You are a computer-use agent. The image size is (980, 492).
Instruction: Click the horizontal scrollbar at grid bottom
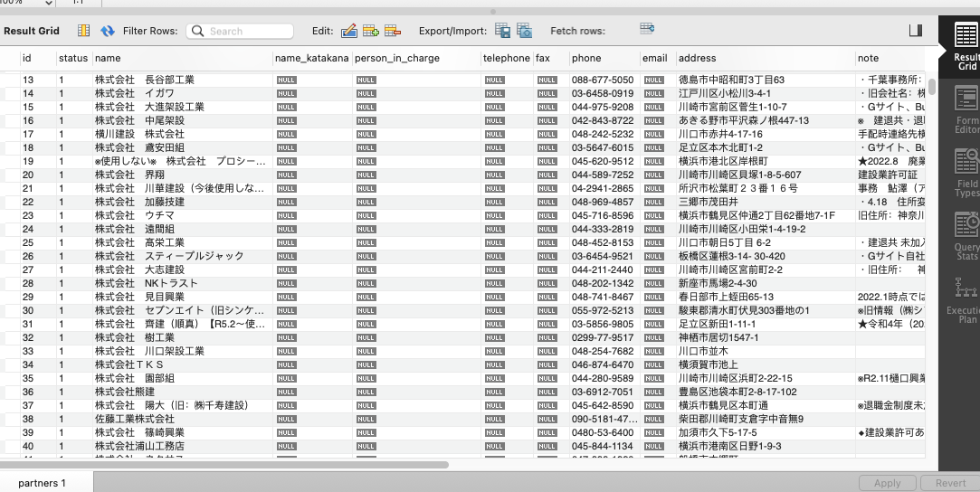[x=224, y=465]
